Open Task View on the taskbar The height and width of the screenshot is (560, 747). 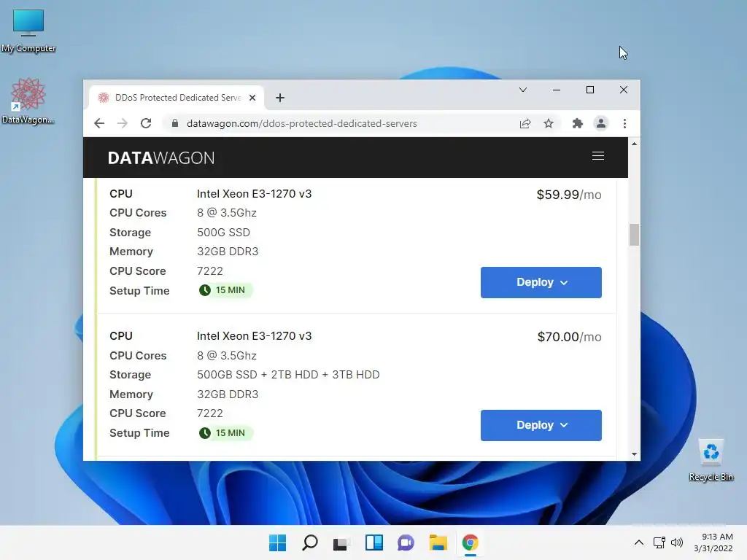click(x=341, y=542)
